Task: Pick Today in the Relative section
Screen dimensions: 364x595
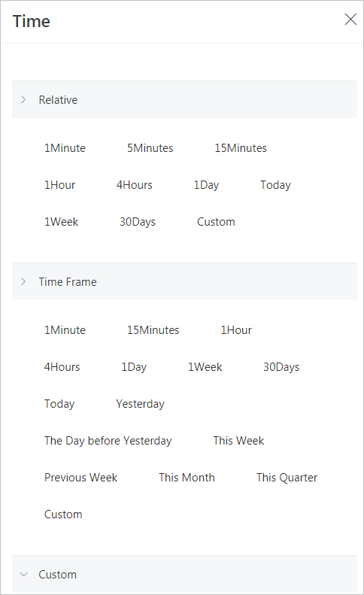Action: 275,185
